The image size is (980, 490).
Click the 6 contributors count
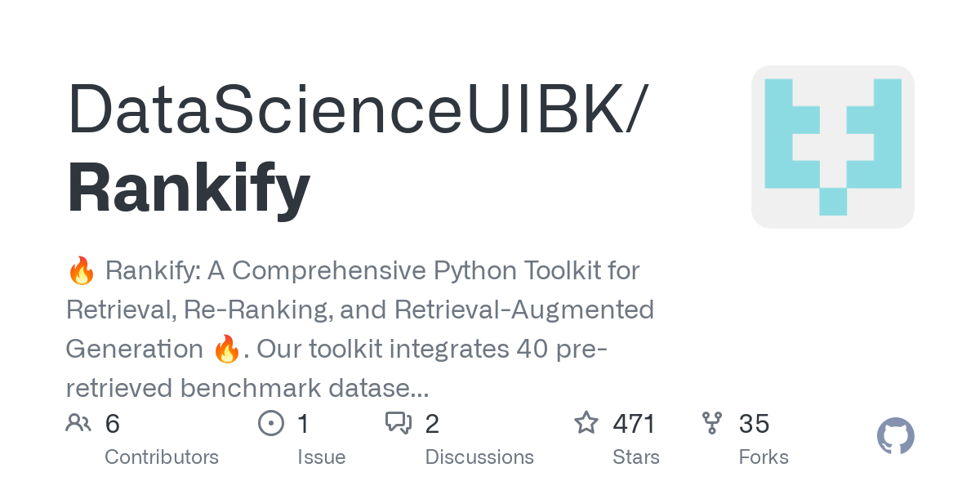(113, 424)
